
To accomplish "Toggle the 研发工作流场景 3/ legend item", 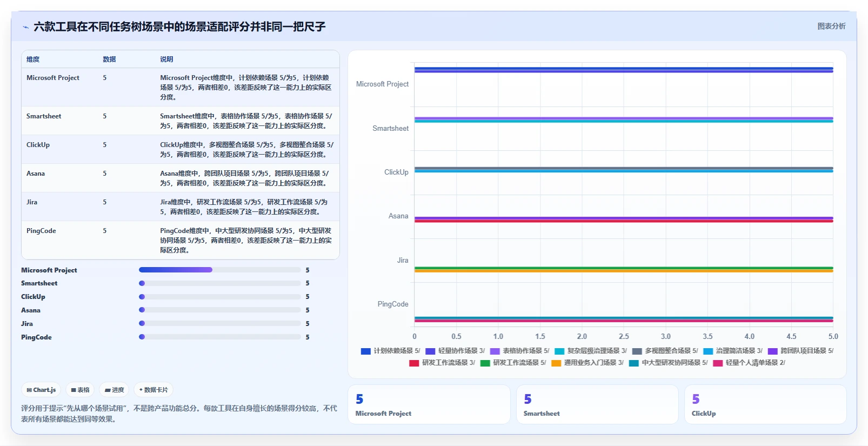I will tap(442, 363).
